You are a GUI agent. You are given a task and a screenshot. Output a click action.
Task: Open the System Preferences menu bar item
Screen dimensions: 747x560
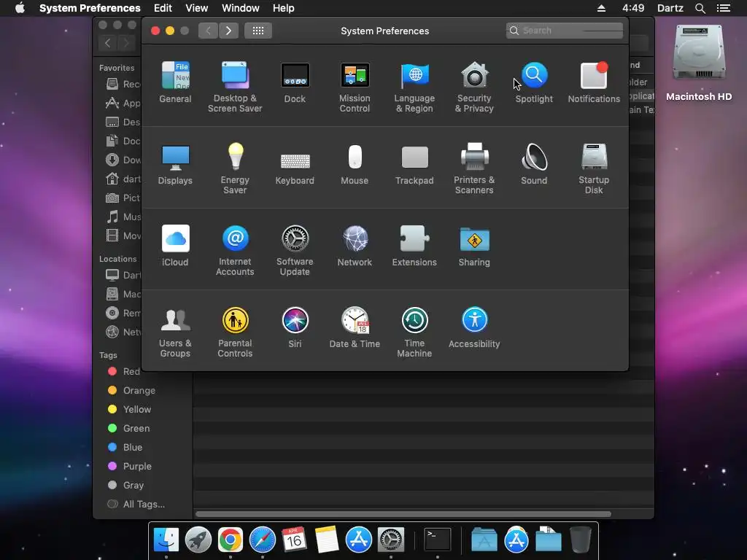(90, 8)
